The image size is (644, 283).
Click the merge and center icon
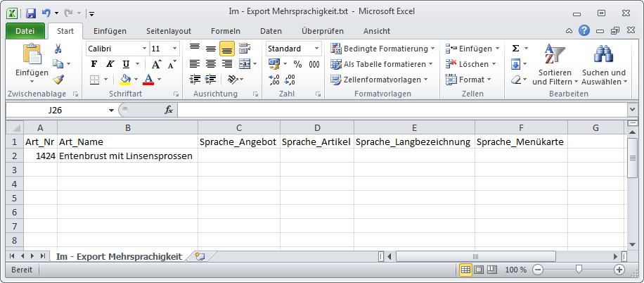click(245, 64)
